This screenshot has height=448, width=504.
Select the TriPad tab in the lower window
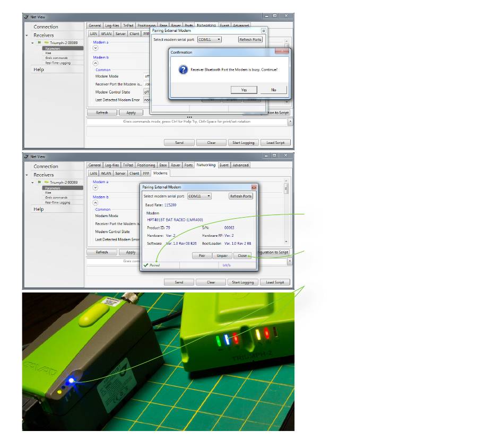pyautogui.click(x=128, y=165)
